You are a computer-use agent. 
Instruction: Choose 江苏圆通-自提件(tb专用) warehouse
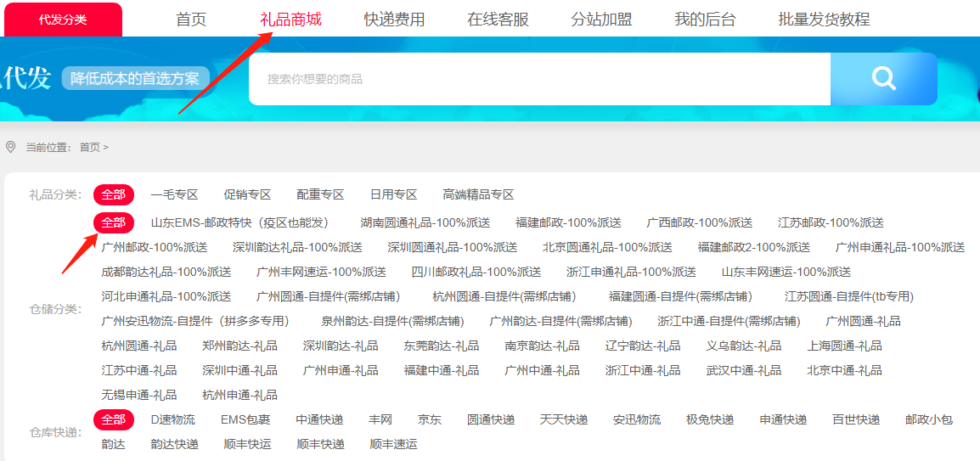coord(848,296)
